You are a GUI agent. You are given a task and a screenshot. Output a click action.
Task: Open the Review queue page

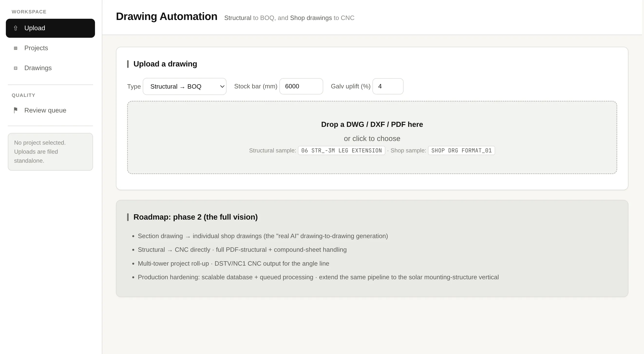click(50, 110)
